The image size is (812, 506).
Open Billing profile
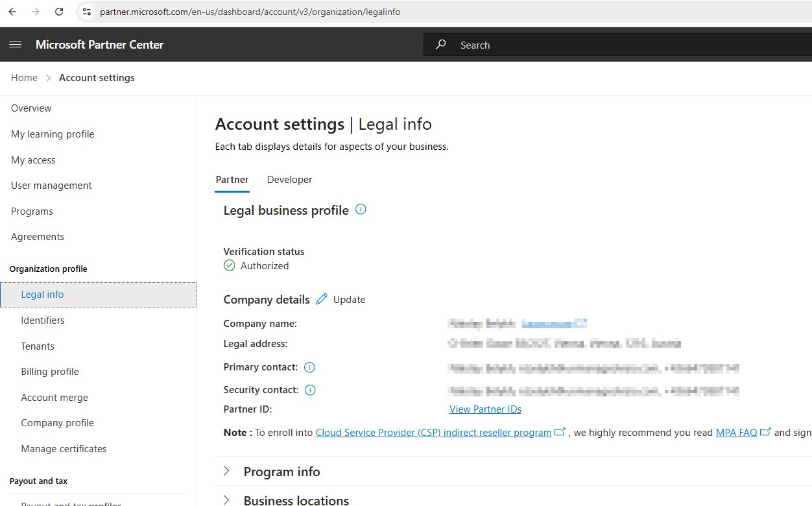[50, 372]
